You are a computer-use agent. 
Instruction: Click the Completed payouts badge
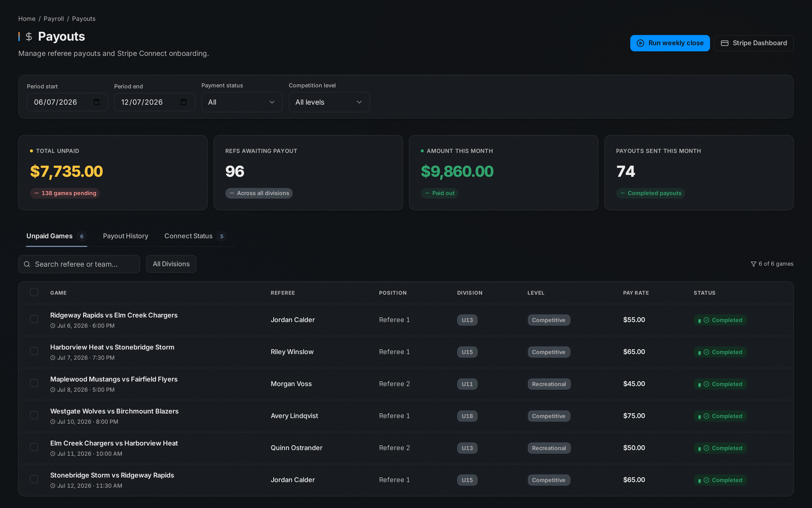pos(650,193)
